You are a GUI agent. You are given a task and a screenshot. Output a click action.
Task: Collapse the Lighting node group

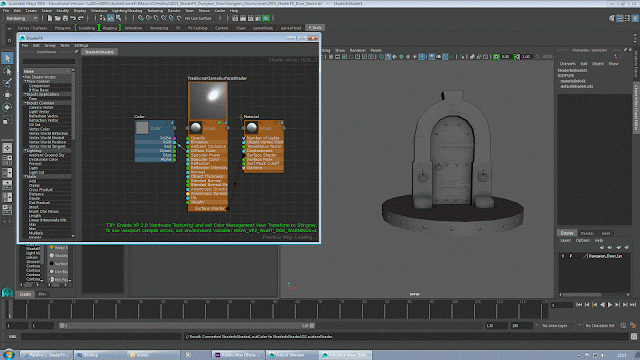25,151
